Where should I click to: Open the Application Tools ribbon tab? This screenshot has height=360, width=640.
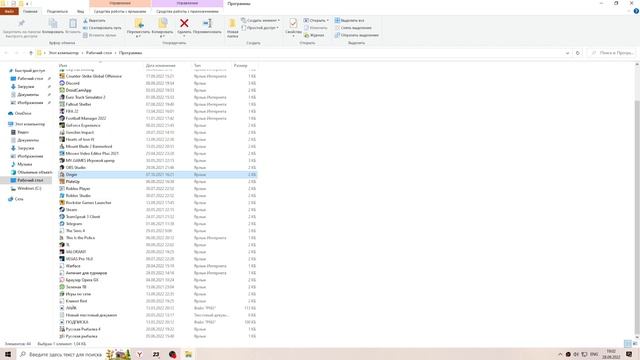pyautogui.click(x=187, y=11)
